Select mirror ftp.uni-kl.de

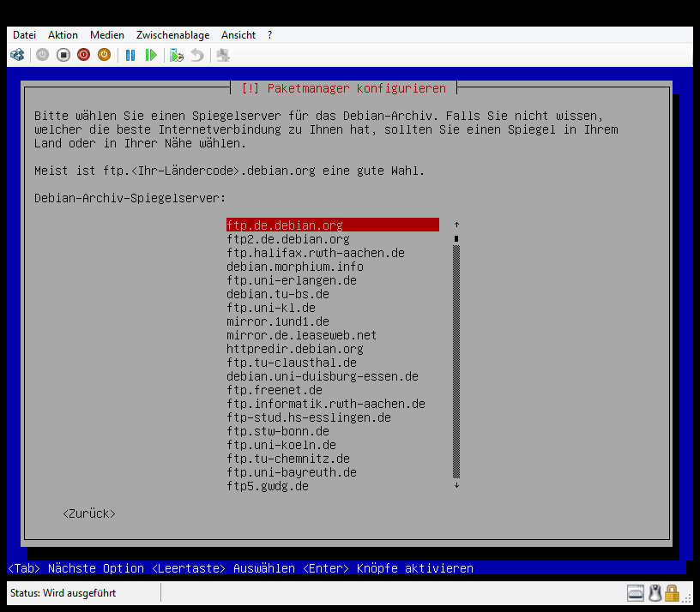click(271, 308)
